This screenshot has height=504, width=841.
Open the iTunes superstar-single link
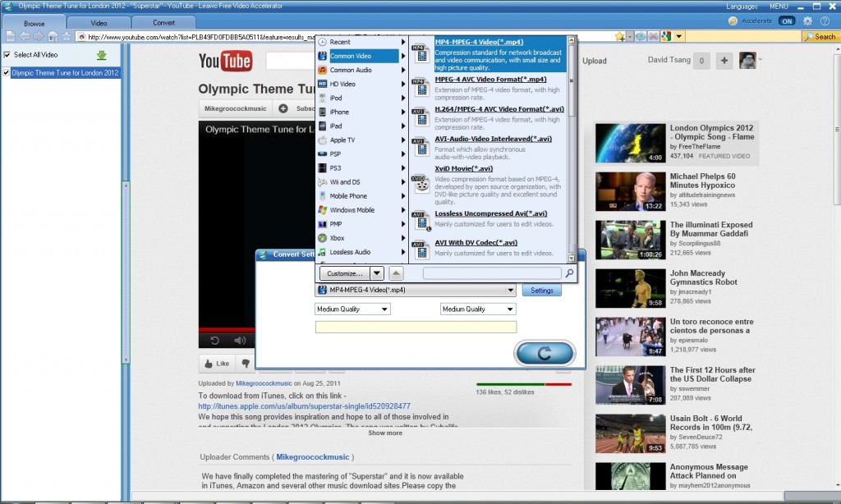304,406
